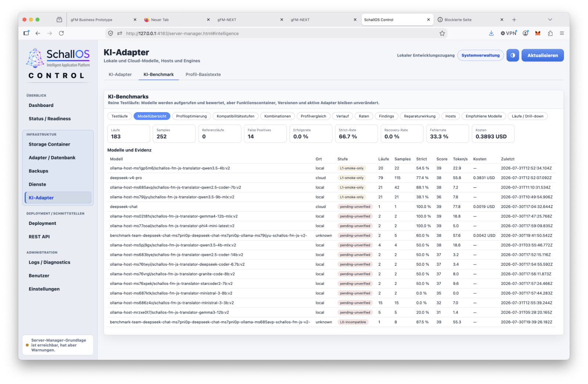This screenshot has width=588, height=384.
Task: Bookmark this page with the star
Action: coord(442,33)
